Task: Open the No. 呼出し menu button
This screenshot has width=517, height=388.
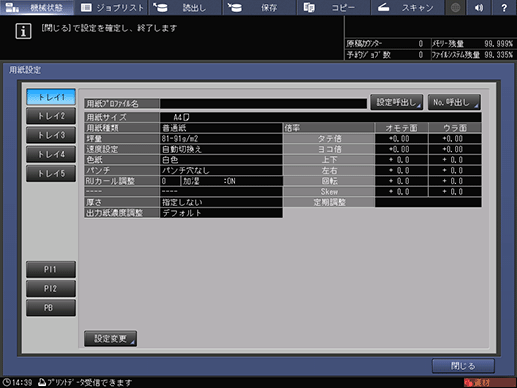Action: click(x=454, y=102)
